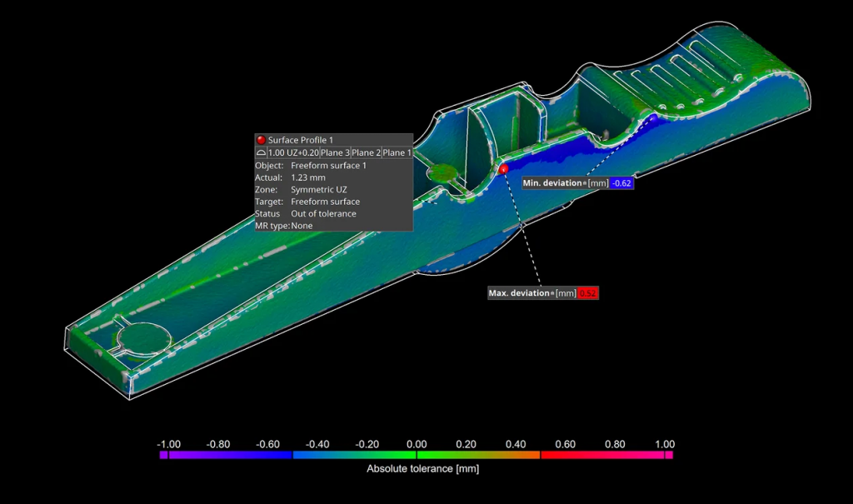Click the pin icon beside Min. deviation label

582,182
